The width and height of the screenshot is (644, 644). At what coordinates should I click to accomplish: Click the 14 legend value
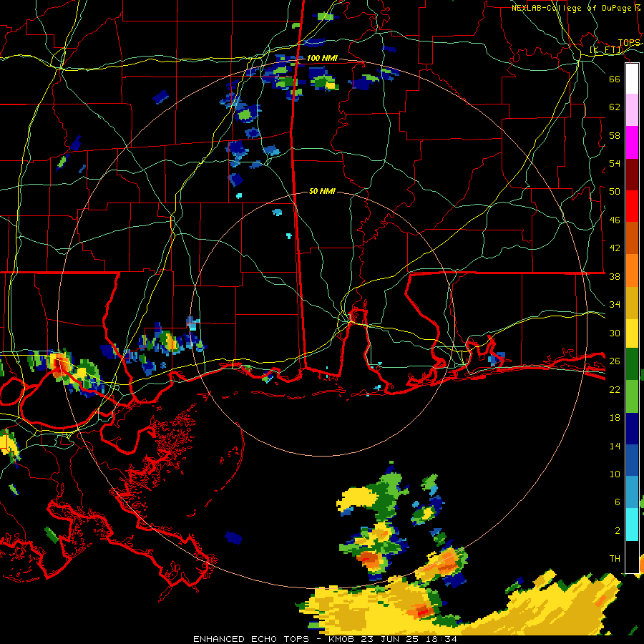[615, 446]
